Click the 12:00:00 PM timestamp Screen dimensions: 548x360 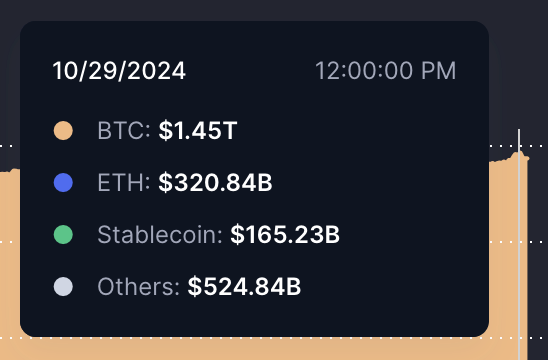385,71
